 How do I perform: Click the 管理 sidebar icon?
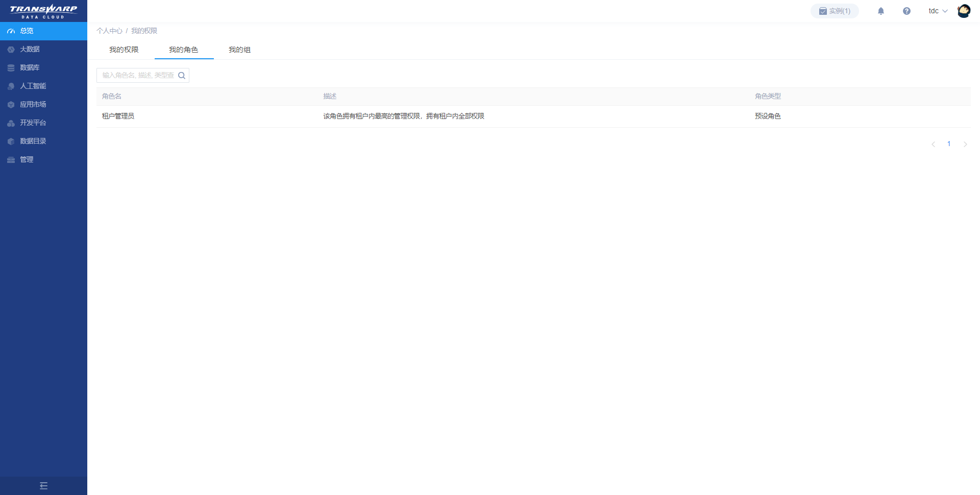(11, 160)
